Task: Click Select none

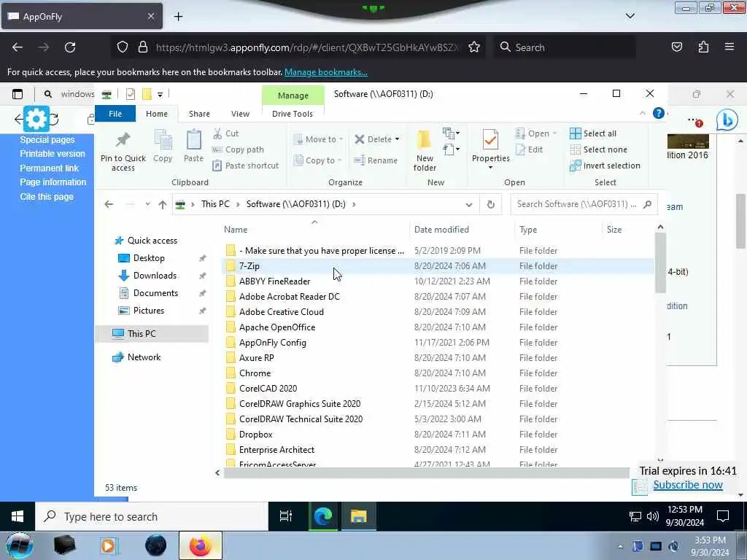Action: [x=598, y=149]
